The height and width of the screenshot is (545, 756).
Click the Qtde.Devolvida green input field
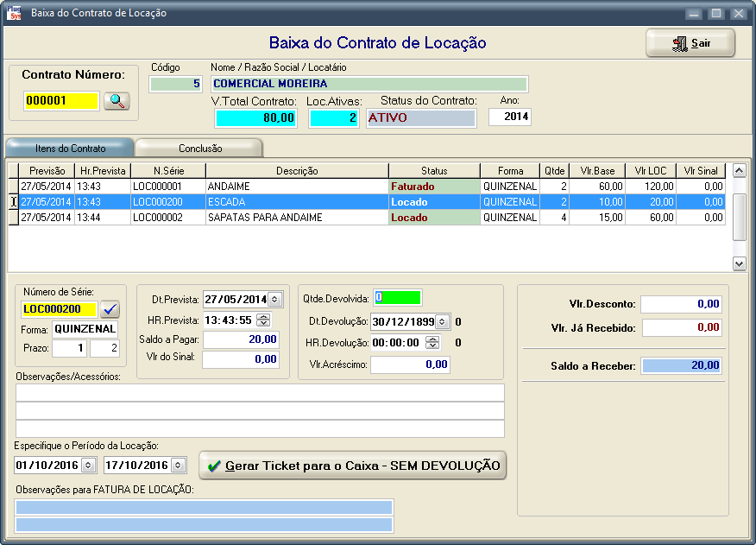pyautogui.click(x=397, y=297)
